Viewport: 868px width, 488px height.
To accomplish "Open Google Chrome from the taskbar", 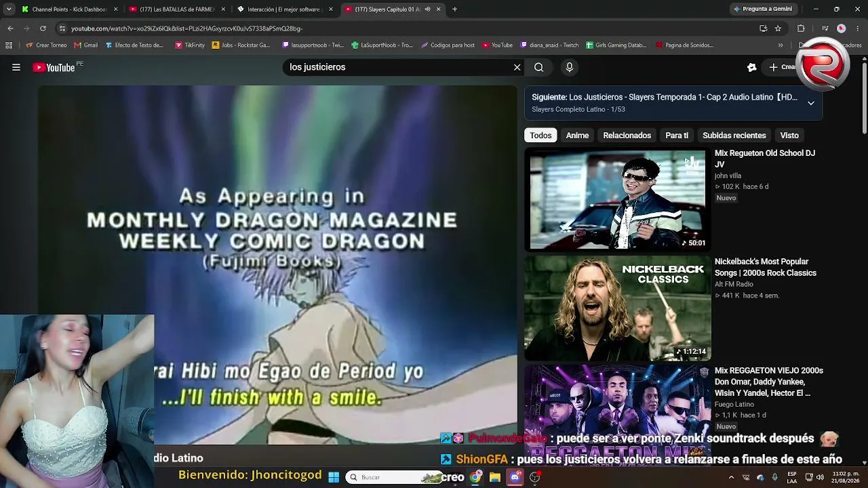I will (x=475, y=477).
